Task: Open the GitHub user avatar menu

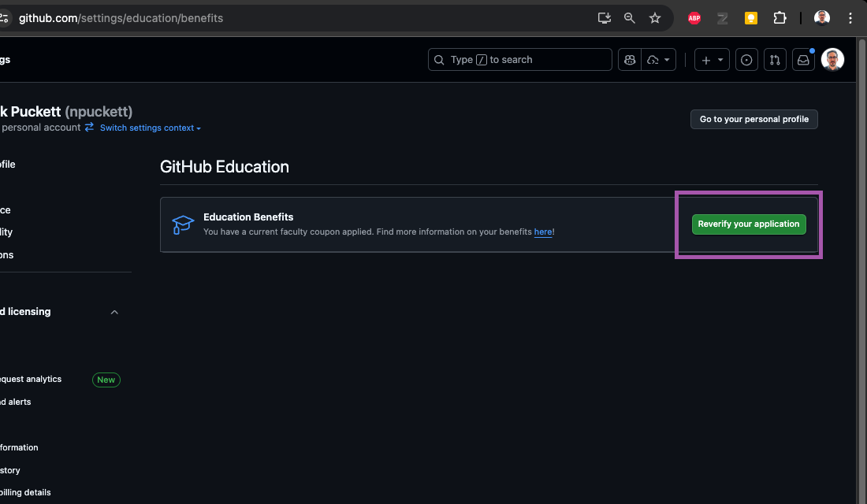Action: click(x=832, y=60)
